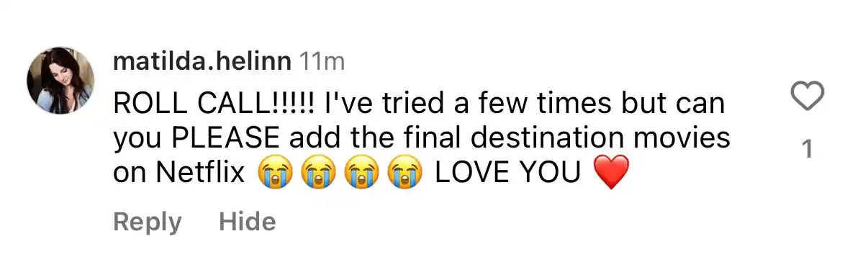This screenshot has height=275, width=868.
Task: Click the ROLL CALL!!!!! text
Action: [214, 104]
